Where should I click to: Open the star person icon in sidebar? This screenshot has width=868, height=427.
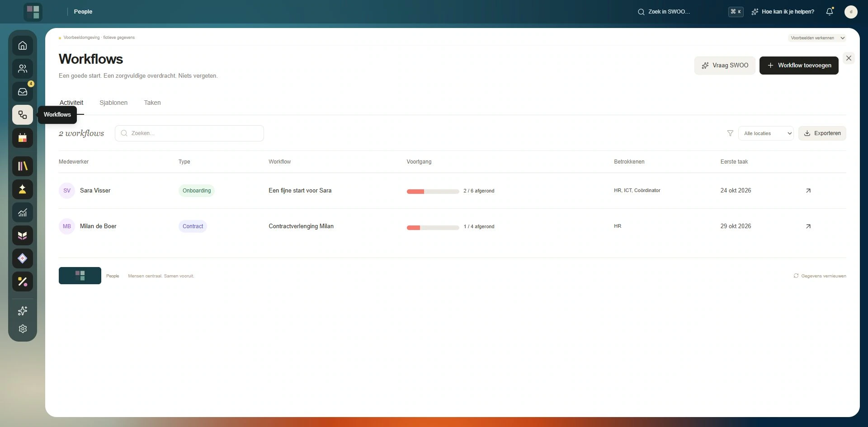23,189
